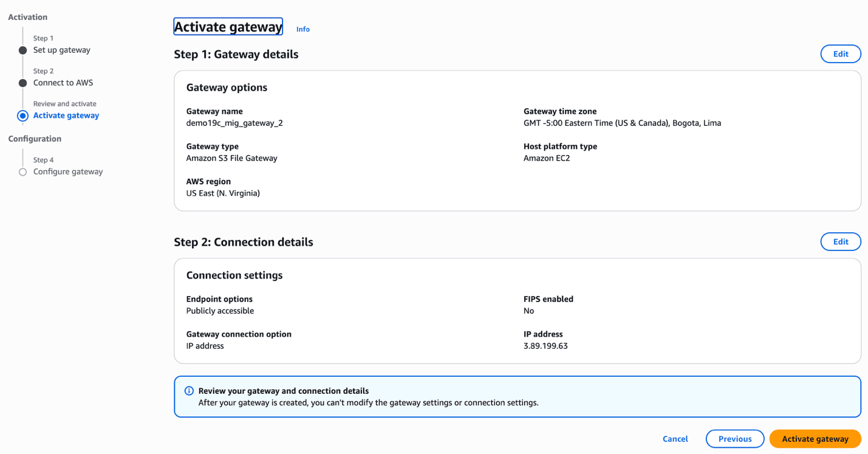Select the Activate gateway radio step indicator
The width and height of the screenshot is (868, 454).
pyautogui.click(x=22, y=115)
